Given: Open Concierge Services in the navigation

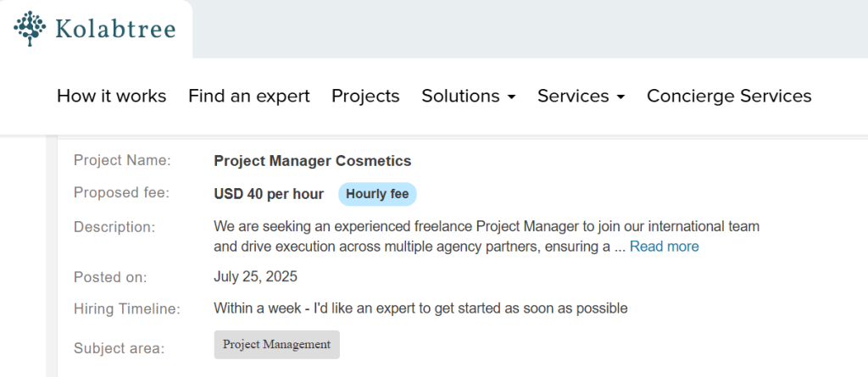Looking at the screenshot, I should point(729,96).
